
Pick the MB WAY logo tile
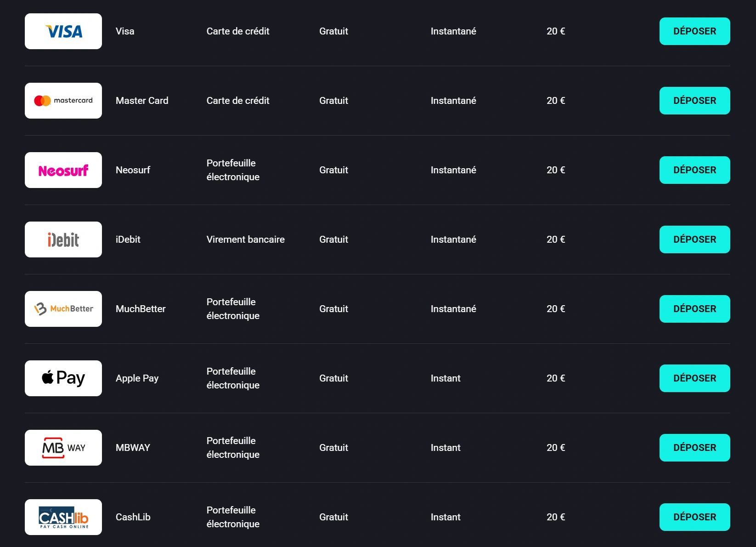point(63,448)
